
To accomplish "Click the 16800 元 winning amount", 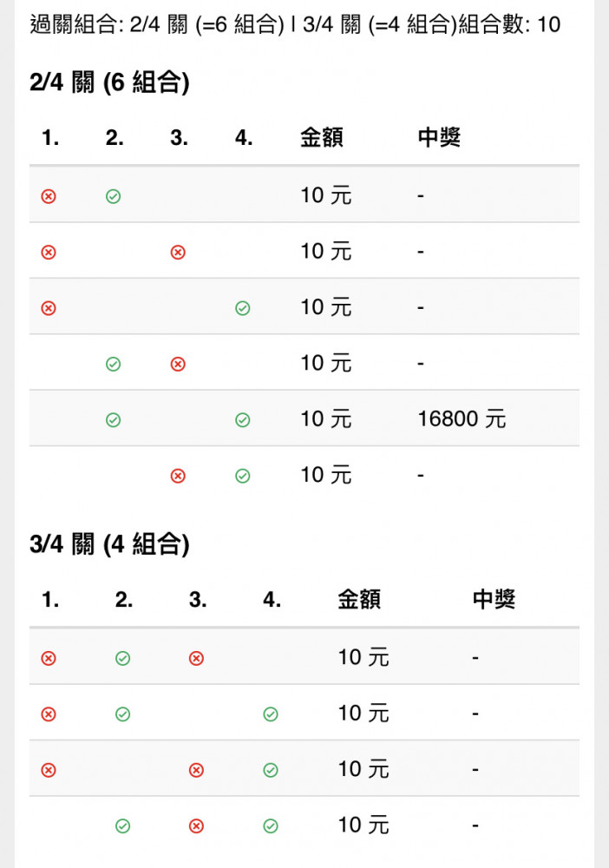I will [x=462, y=419].
